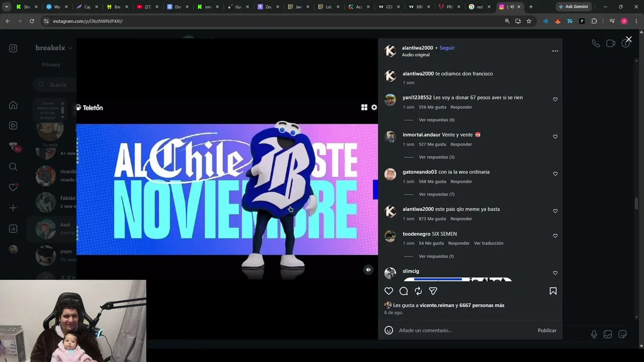The height and width of the screenshot is (362, 644).
Task: Click the browser address bar URL
Action: click(x=88, y=21)
